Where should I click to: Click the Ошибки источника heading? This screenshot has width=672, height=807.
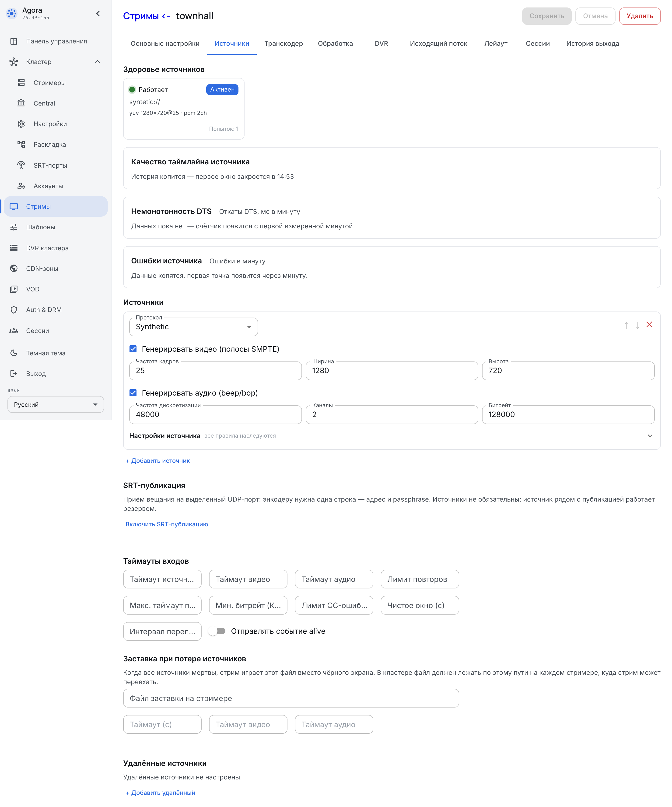pos(166,261)
